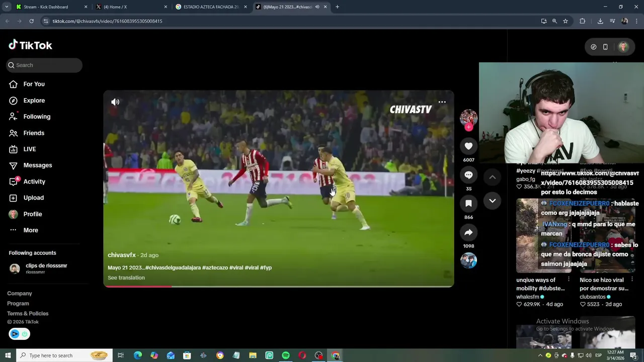Bookmark the video showing 866 saves
Viewport: 644px width, 362px height.
pyautogui.click(x=468, y=203)
